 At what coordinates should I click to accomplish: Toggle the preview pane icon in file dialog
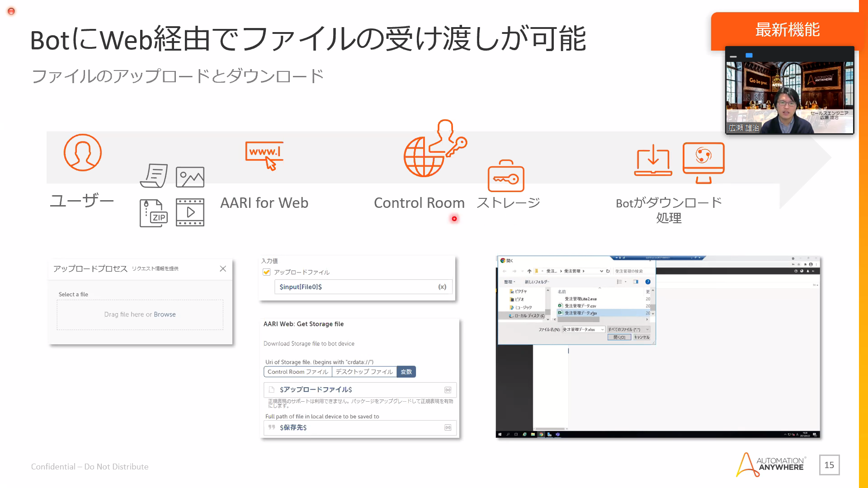(x=636, y=282)
